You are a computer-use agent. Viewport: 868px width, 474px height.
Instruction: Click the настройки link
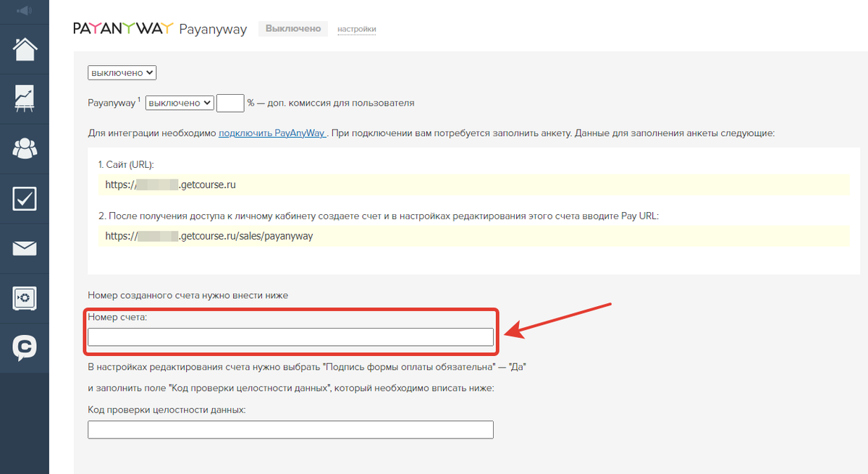tap(356, 30)
